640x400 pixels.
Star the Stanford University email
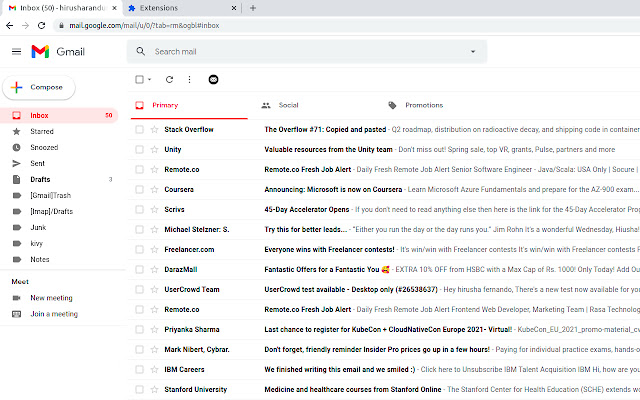(154, 389)
